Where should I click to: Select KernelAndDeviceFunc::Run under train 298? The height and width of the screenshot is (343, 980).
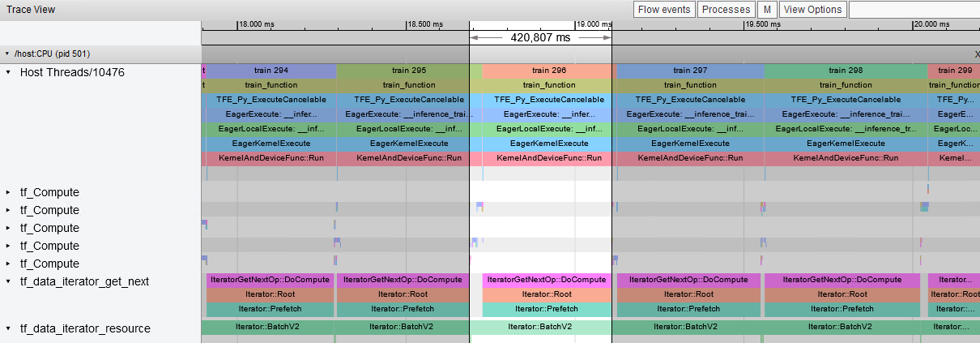[846, 158]
